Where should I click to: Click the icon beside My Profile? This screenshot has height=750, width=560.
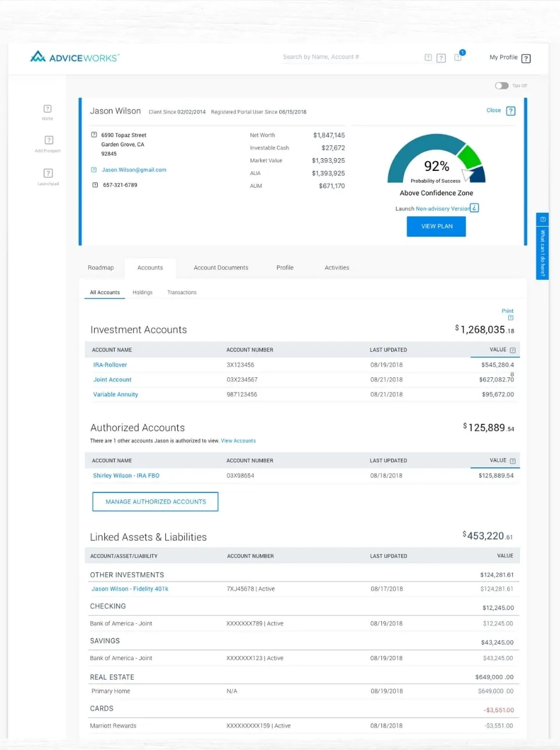(526, 58)
